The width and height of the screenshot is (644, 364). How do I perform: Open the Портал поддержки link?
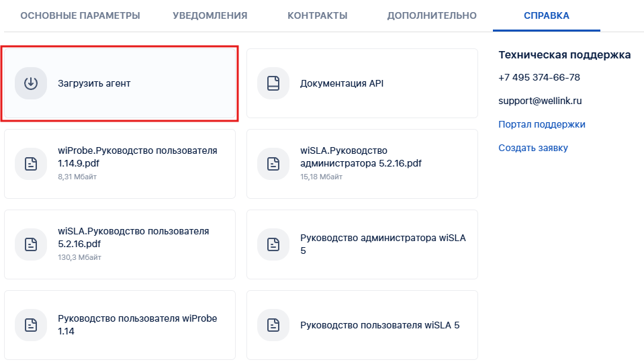pyautogui.click(x=541, y=124)
